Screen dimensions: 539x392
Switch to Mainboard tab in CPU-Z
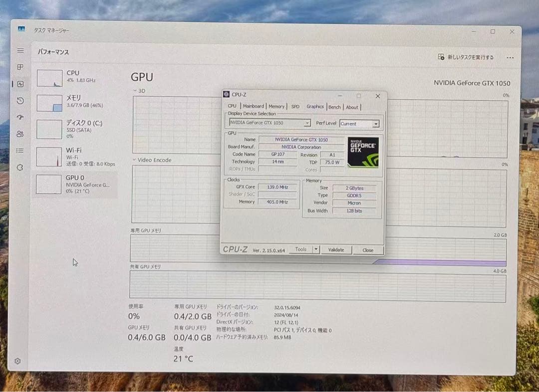point(254,107)
